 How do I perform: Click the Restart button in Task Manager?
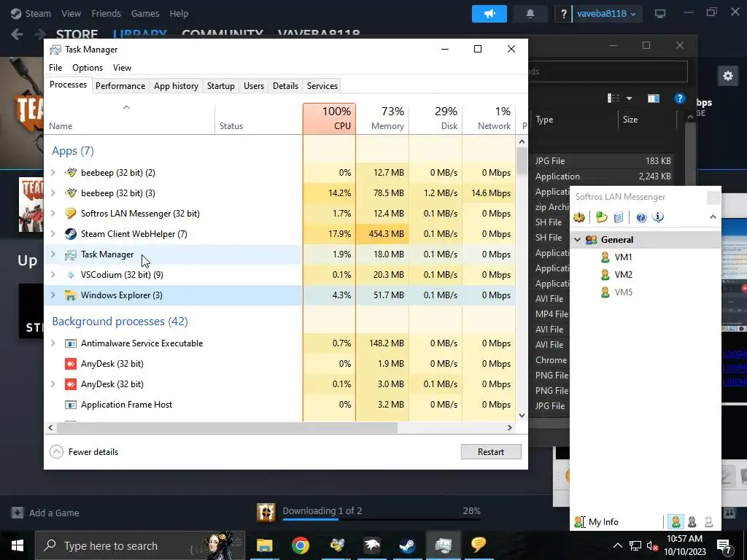click(491, 452)
